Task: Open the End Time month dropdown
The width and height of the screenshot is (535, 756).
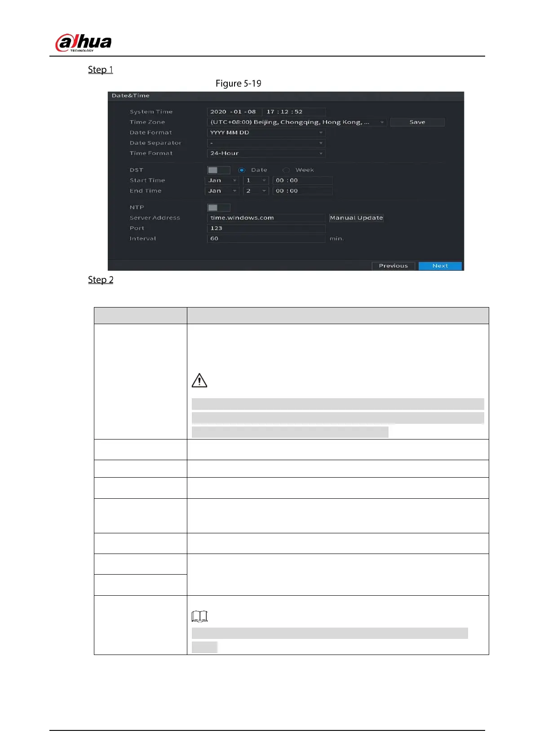Action: [222, 191]
